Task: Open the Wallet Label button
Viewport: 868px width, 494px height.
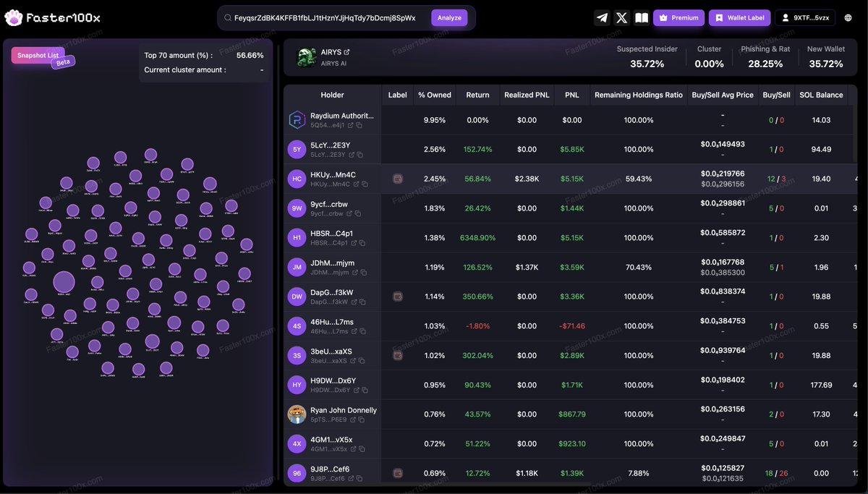Action: (739, 18)
